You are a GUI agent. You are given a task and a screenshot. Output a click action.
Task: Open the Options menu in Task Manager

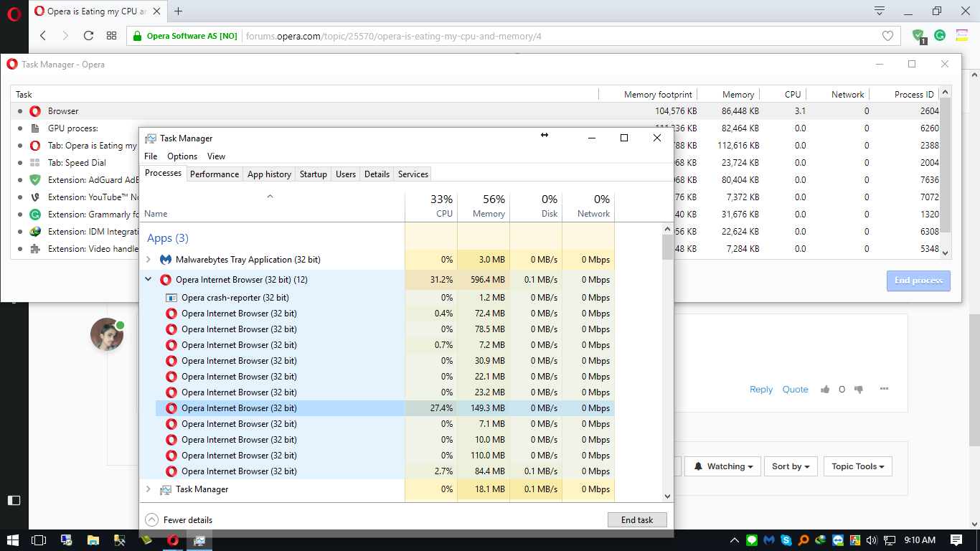point(182,156)
